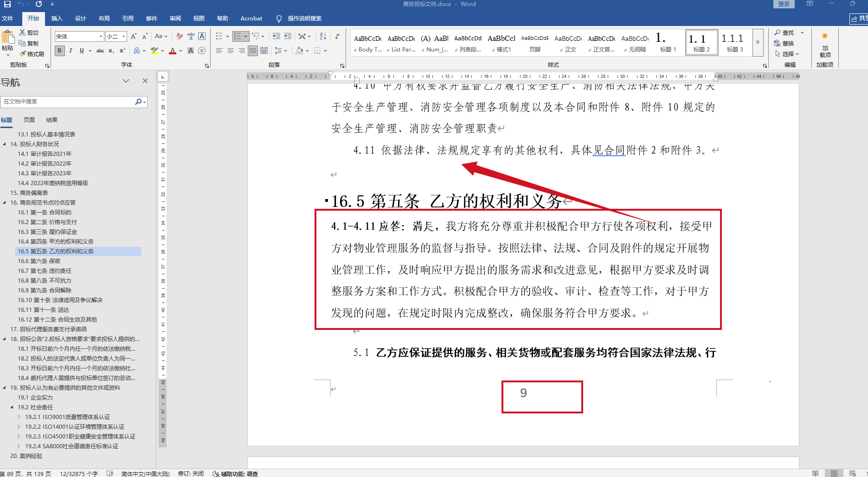Click the Enclosed Character (字) icon
868x477 pixels.
click(202, 51)
